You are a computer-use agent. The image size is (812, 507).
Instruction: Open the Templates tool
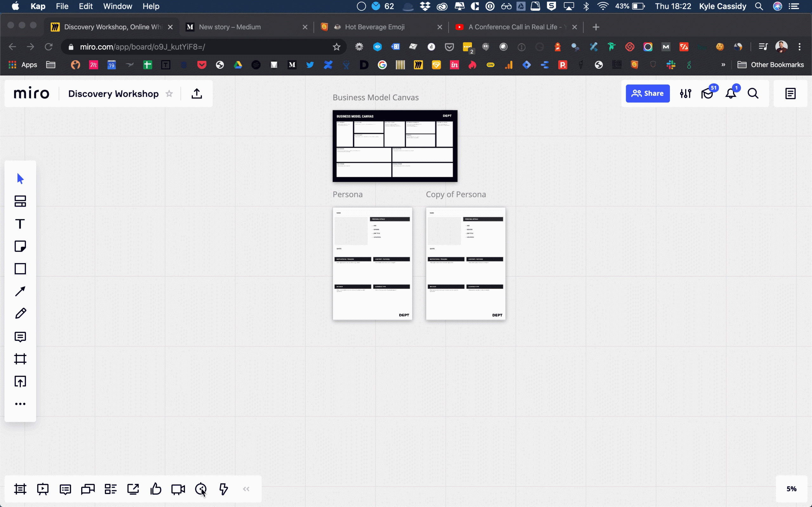[20, 201]
